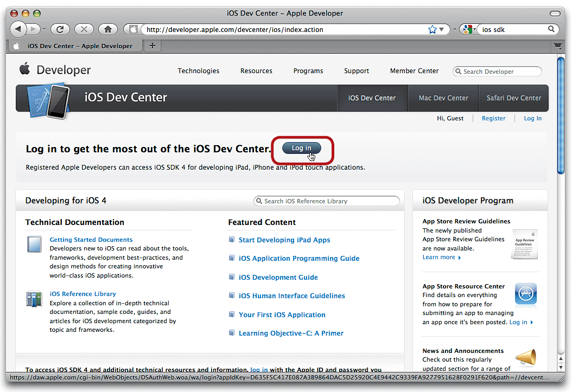Click the Apple logo beside Developer
This screenshot has width=572, height=392.
pos(25,68)
